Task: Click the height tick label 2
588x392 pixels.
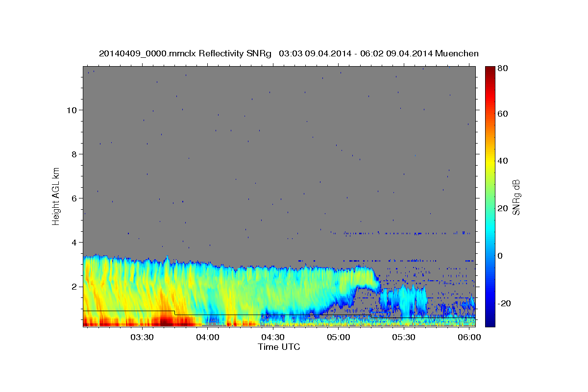Action: 74,287
